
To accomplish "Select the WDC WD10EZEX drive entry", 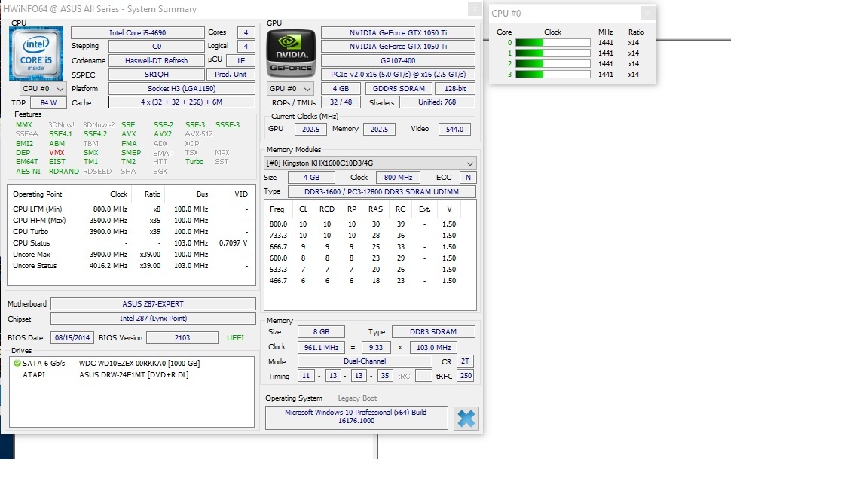I will pyautogui.click(x=139, y=364).
